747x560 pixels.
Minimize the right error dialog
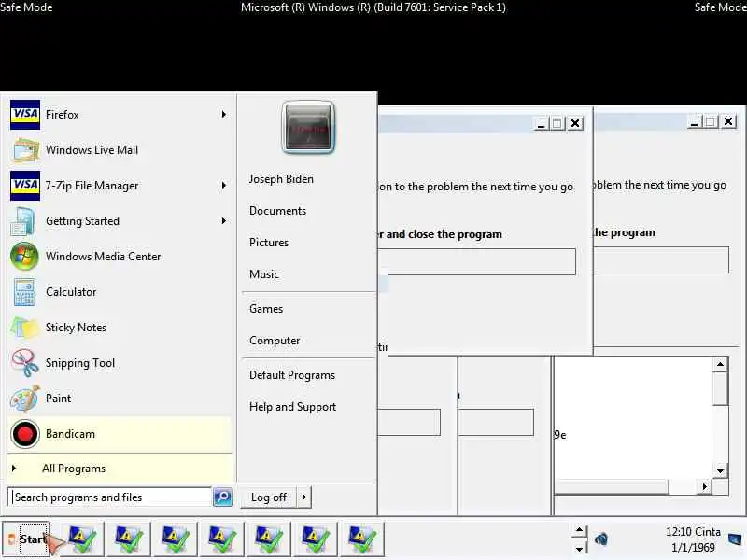coord(695,122)
